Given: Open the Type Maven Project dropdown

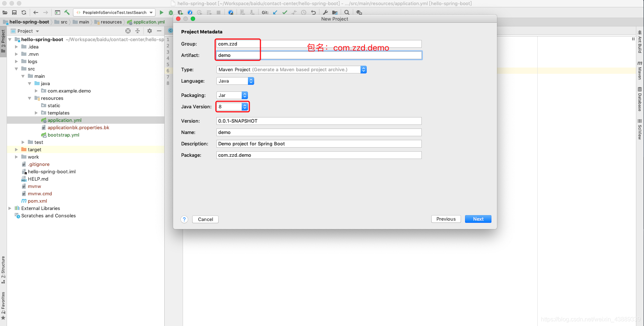Looking at the screenshot, I should coord(291,69).
